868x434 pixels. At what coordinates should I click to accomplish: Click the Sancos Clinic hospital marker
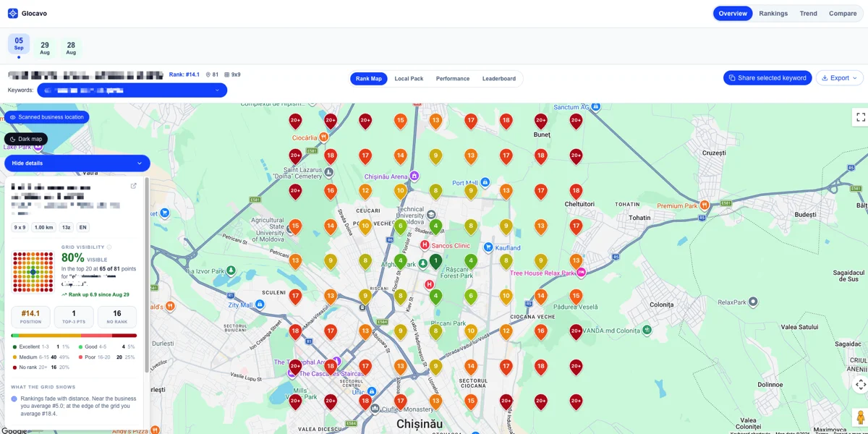425,245
